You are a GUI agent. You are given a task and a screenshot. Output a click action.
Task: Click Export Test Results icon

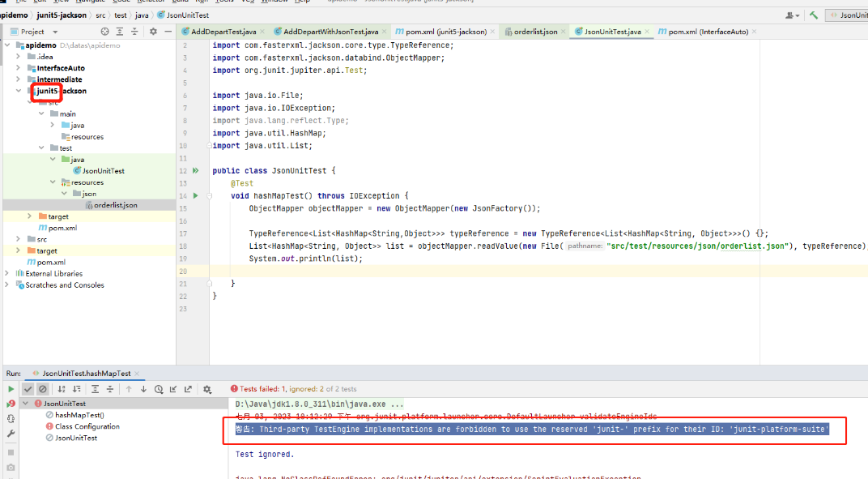point(188,389)
